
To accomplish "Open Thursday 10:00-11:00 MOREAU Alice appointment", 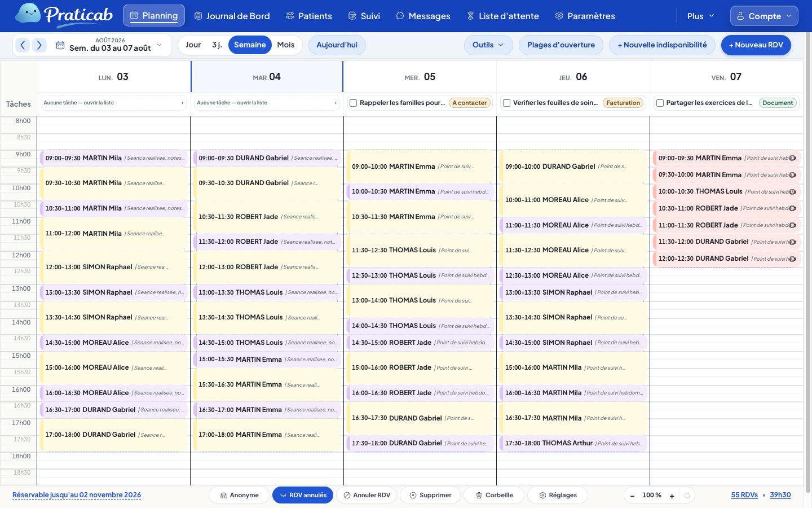I will 573,200.
